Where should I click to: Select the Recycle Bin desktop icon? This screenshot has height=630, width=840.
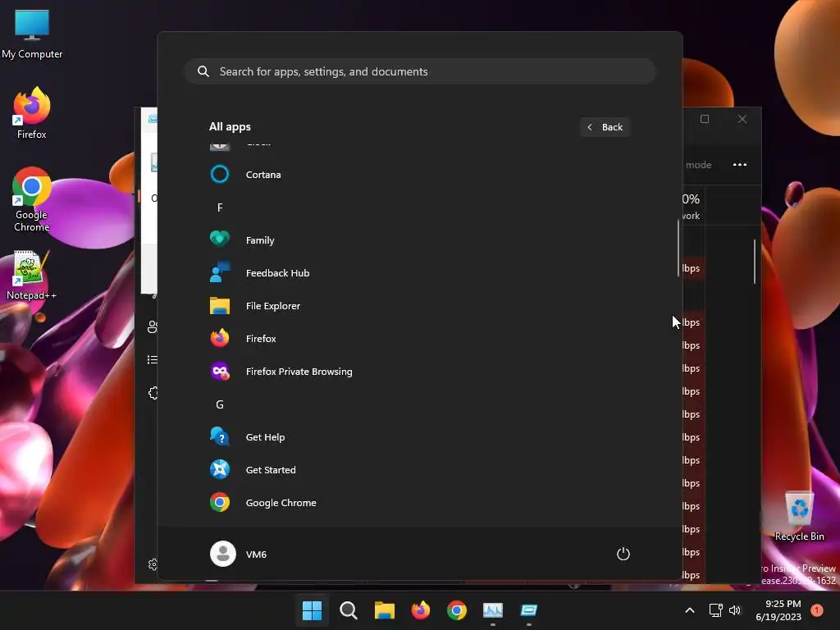799,517
